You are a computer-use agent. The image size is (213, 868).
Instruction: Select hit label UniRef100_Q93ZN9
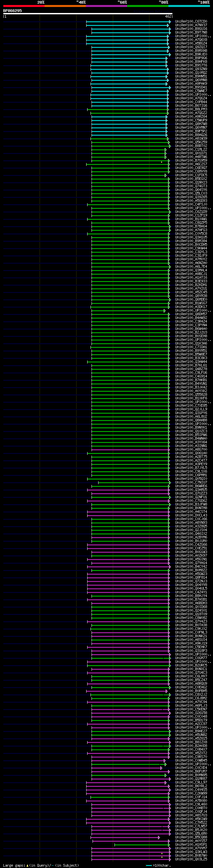tap(191, 69)
